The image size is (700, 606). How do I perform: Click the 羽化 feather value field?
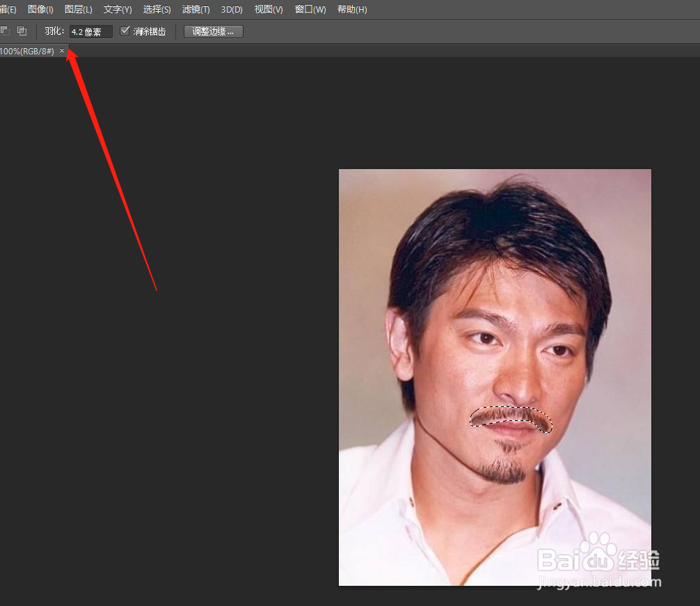pyautogui.click(x=90, y=32)
